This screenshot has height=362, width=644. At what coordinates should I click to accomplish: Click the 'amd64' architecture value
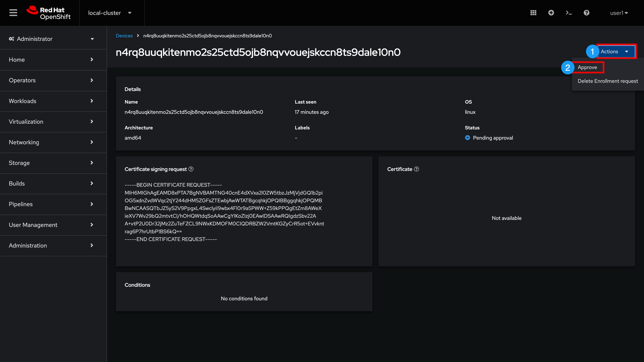click(133, 138)
